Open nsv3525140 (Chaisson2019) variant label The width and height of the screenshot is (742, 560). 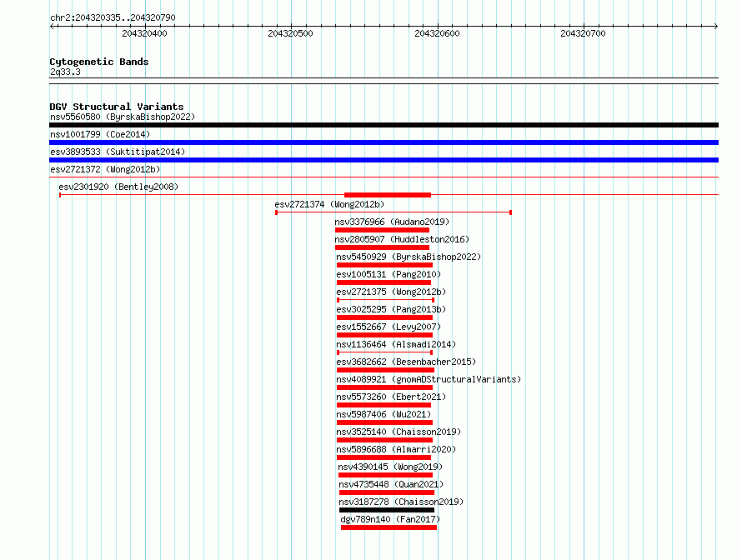tap(399, 432)
